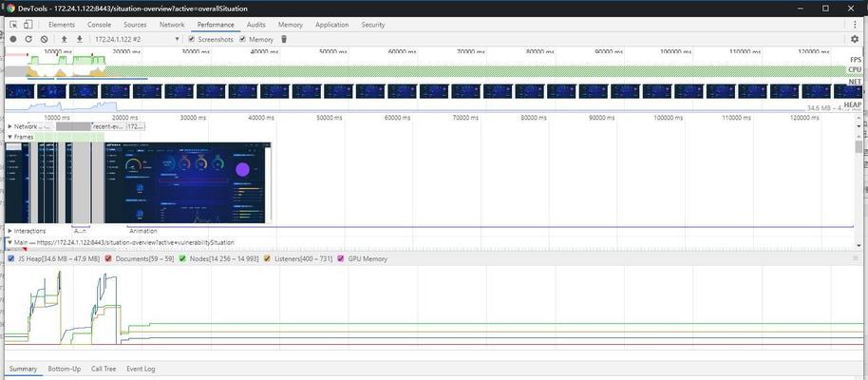Viewport: 868px width, 380px height.
Task: Expand the Interactions track
Action: click(x=9, y=231)
